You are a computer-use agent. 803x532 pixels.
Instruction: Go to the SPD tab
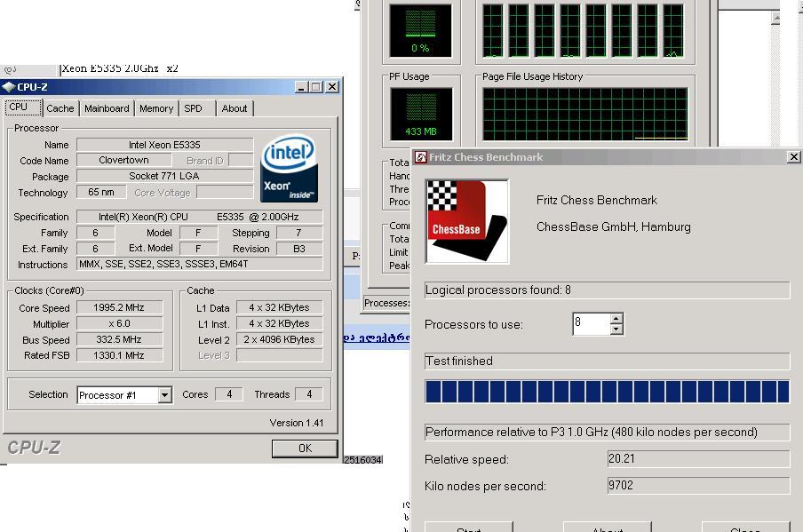click(193, 108)
